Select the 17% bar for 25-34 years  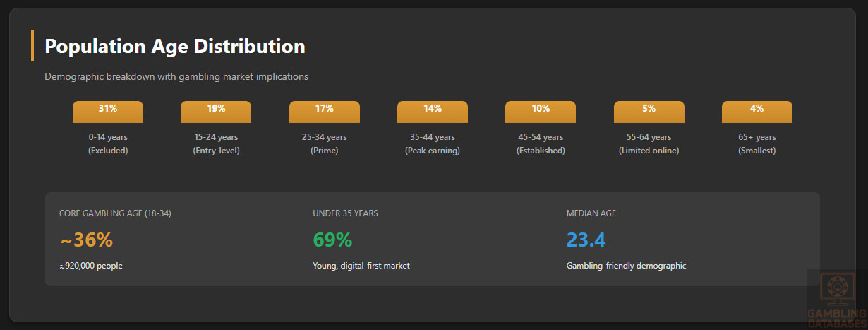(x=325, y=112)
